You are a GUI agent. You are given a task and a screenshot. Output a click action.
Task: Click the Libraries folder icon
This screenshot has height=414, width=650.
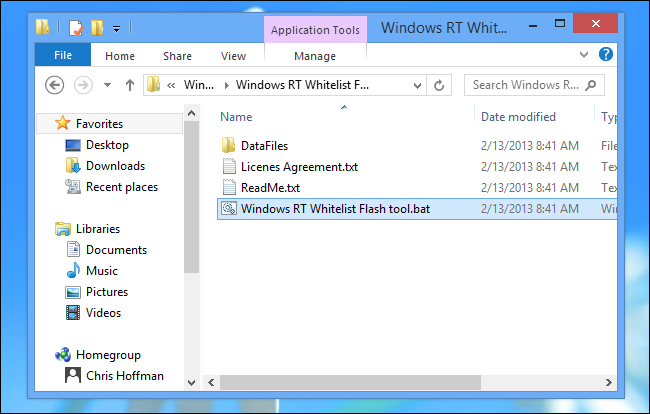tap(63, 229)
